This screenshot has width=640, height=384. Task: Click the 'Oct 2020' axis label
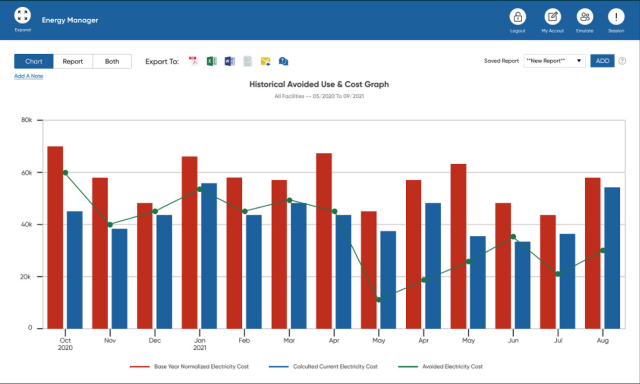pyautogui.click(x=65, y=344)
